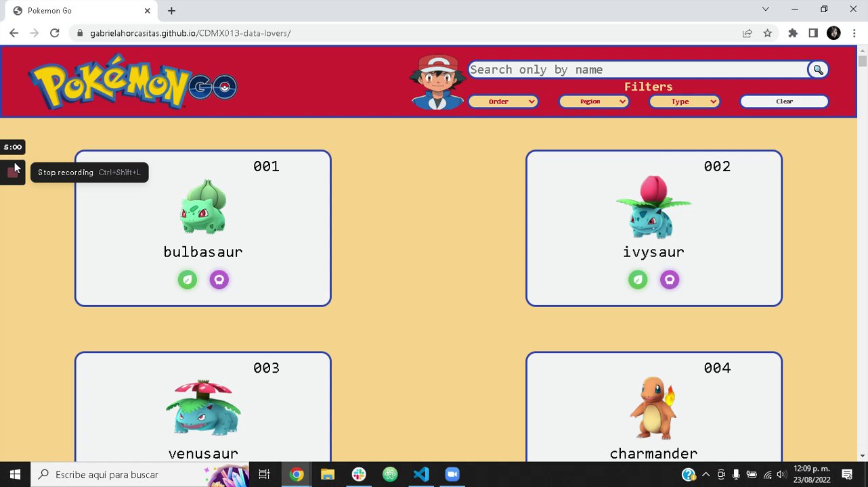The height and width of the screenshot is (487, 868).
Task: Open the charmander image
Action: (x=653, y=408)
